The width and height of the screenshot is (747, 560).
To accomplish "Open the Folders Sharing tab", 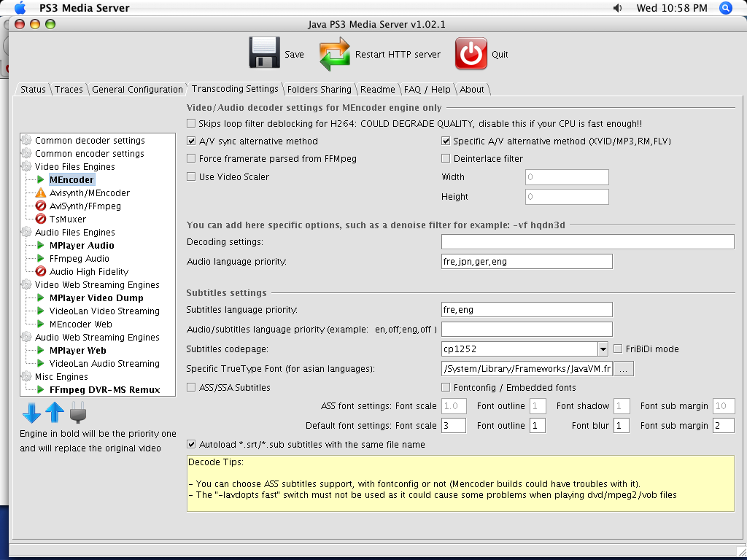I will [320, 89].
